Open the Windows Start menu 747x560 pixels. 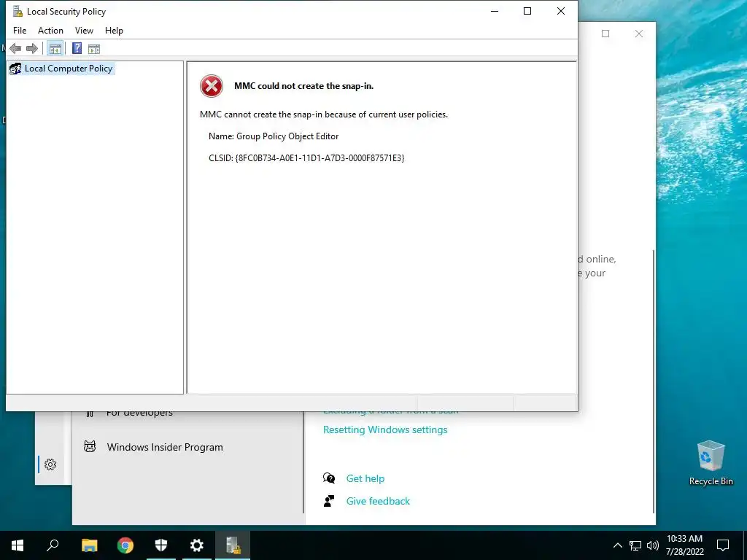point(18,545)
